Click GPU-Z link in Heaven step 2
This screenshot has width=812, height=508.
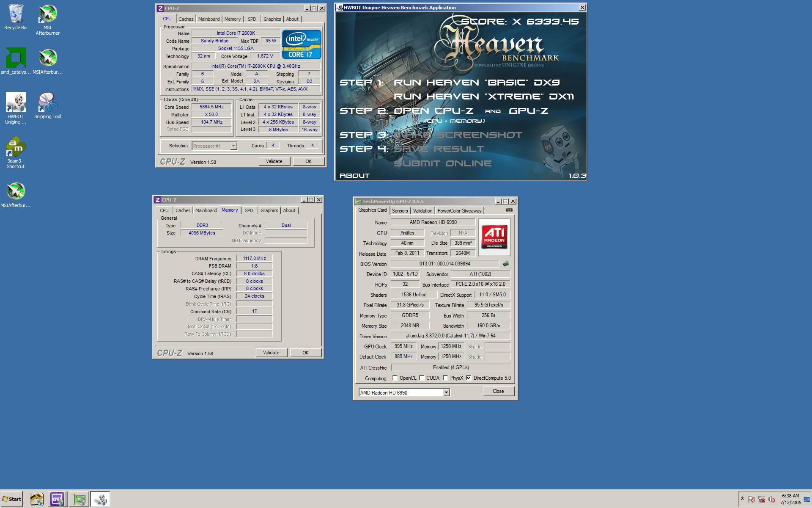[529, 111]
